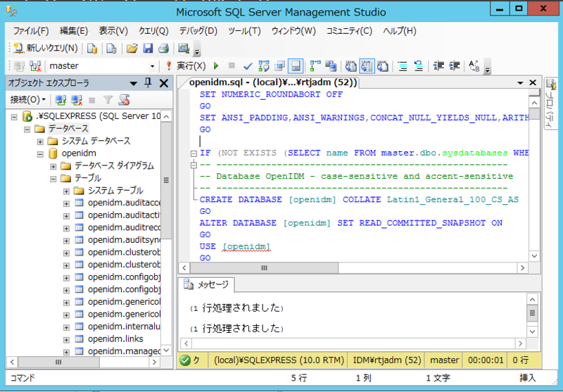This screenshot has width=563, height=392.
Task: Toggle Include Actual Execution Plan
Action: click(315, 66)
